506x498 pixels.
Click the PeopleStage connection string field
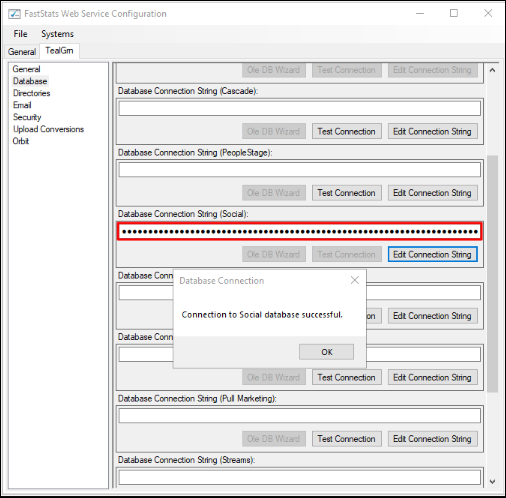300,170
